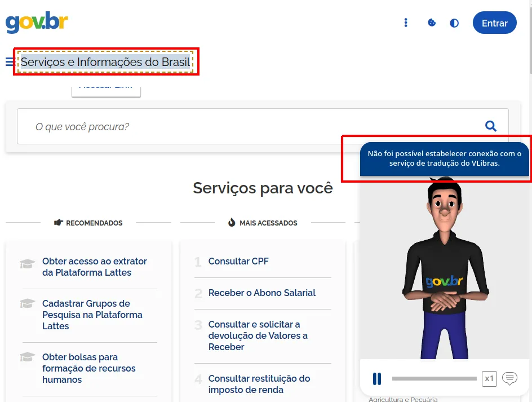The height and width of the screenshot is (402, 532).
Task: Click the graduation cap icon beside Cadastrar Grupos
Action: (x=27, y=303)
